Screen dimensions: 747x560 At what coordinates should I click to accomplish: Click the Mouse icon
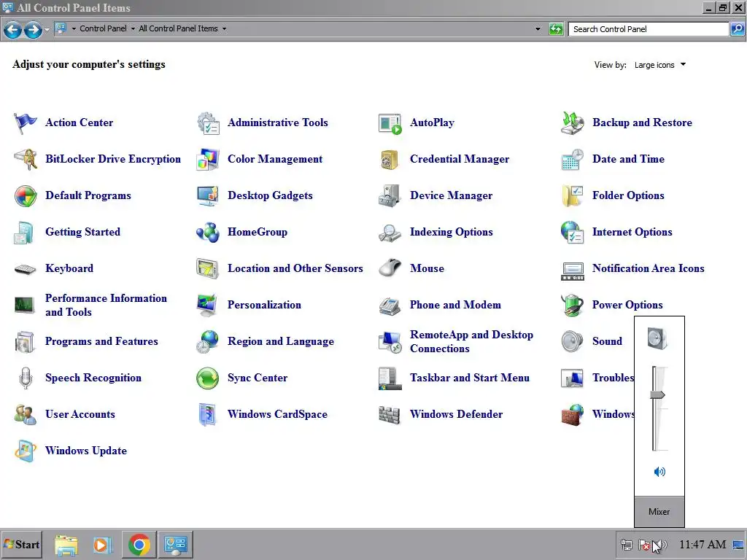pos(390,268)
